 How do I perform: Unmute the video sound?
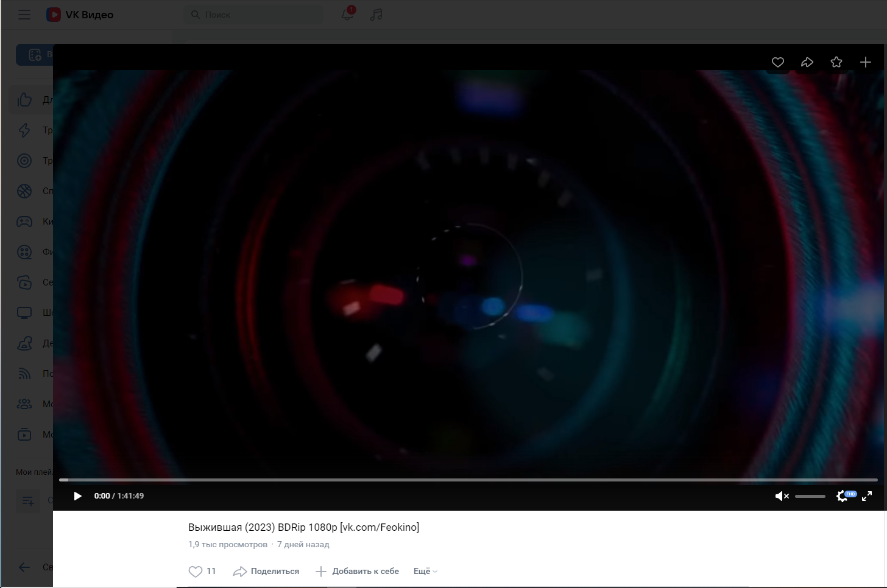[x=782, y=496]
